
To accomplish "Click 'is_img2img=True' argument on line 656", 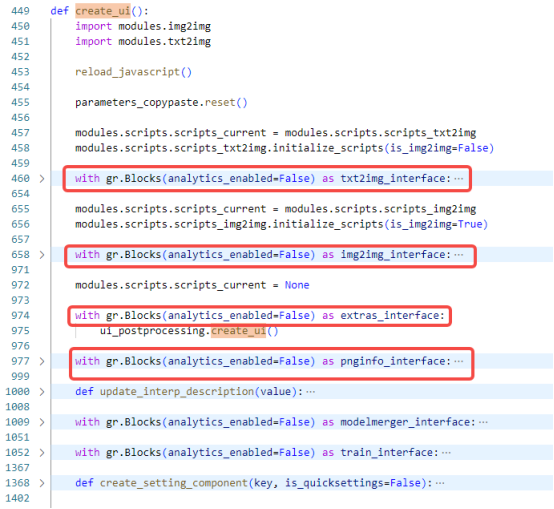I will 436,224.
